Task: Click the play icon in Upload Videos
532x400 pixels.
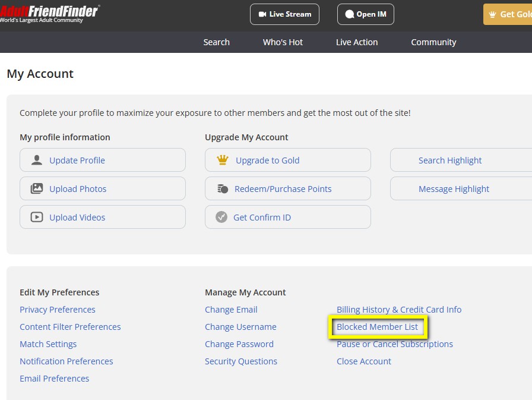Action: point(37,217)
